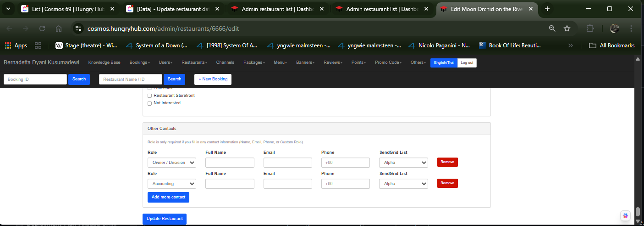The width and height of the screenshot is (644, 226).
Task: Open first contact's SendGrid List dropdown
Action: [x=403, y=163]
